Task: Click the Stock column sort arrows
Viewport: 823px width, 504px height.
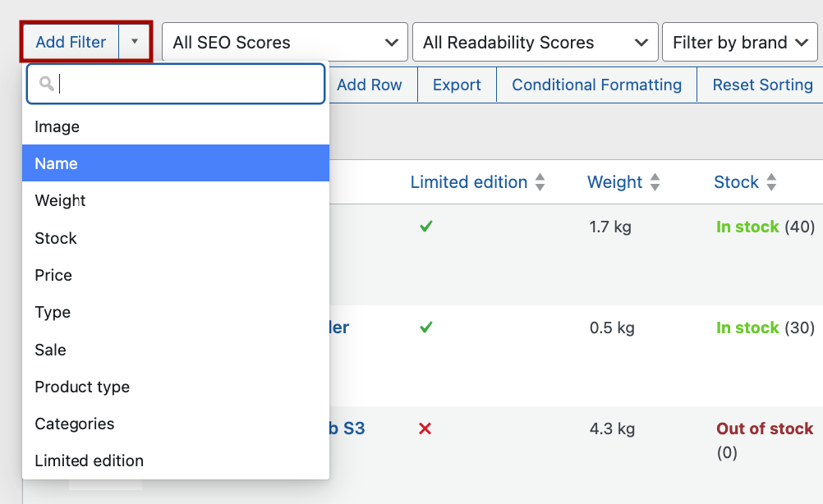Action: click(771, 182)
